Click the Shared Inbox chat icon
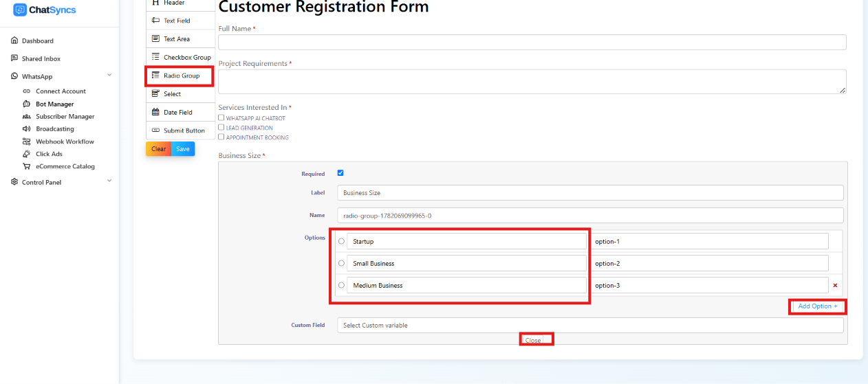868x384 pixels. pyautogui.click(x=14, y=58)
